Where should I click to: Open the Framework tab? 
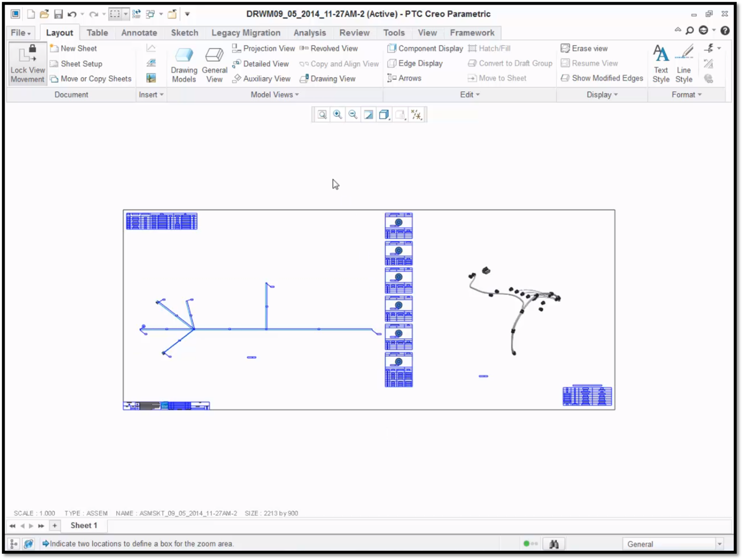pos(472,33)
